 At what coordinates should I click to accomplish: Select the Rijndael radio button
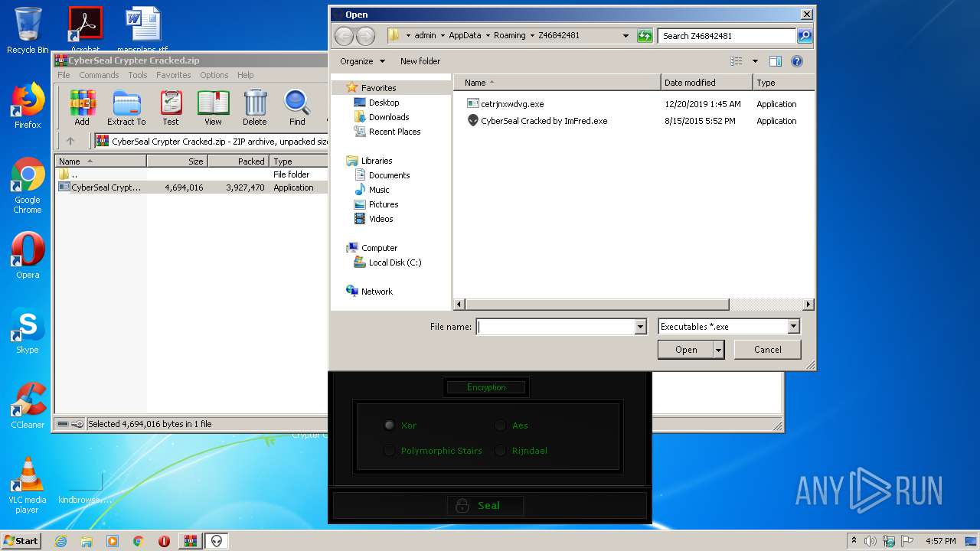500,451
